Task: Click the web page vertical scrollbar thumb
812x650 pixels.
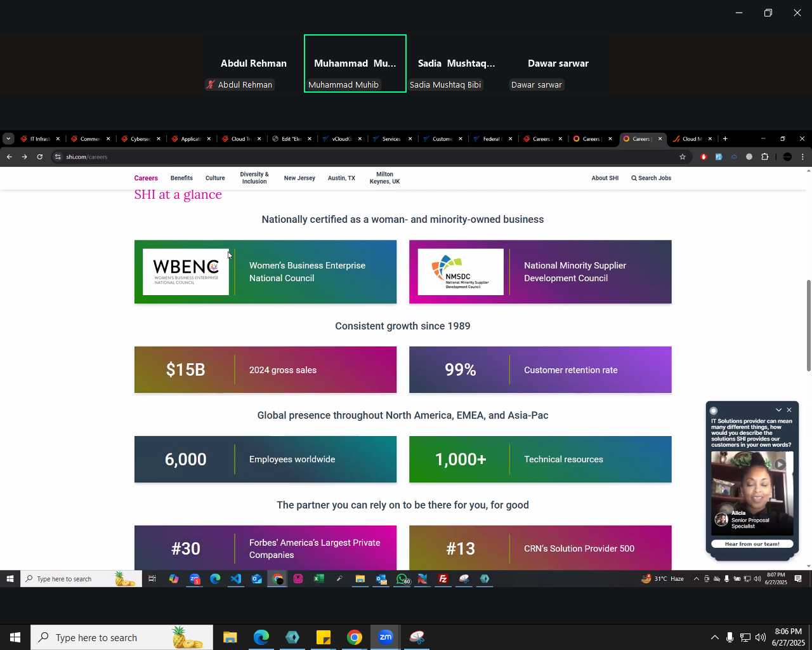Action: [808, 325]
